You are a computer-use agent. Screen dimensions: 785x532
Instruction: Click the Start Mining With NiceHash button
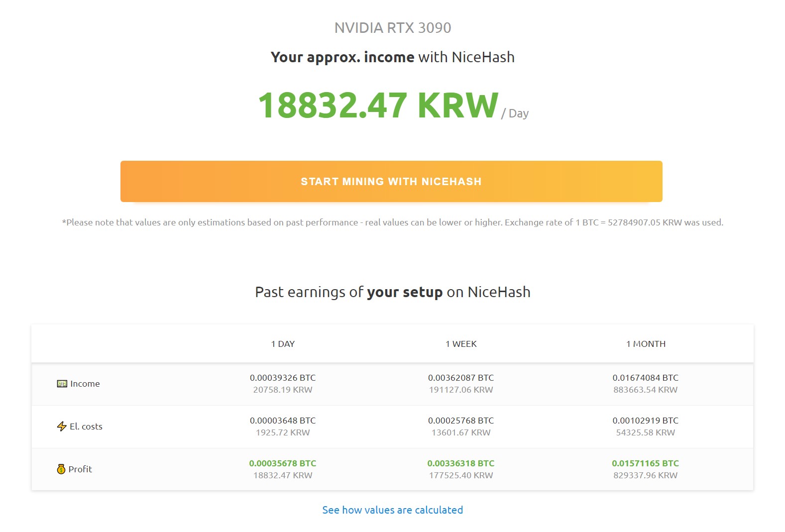(391, 181)
